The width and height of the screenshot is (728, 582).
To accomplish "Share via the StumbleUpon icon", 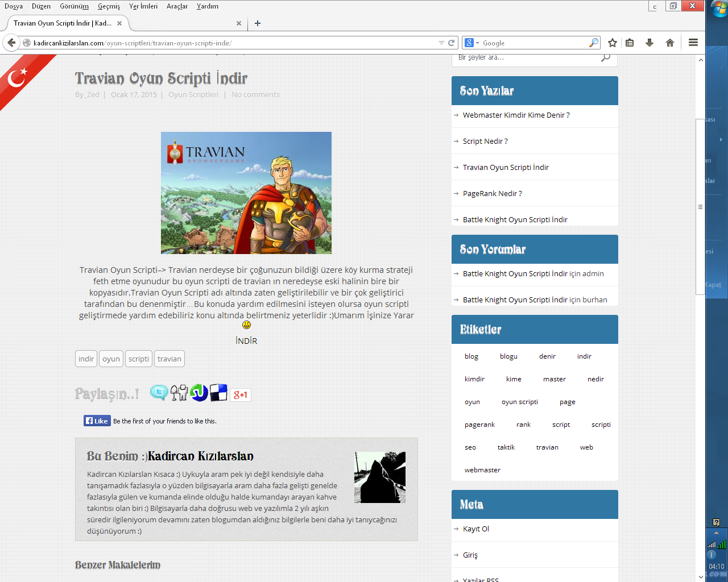I will point(199,393).
